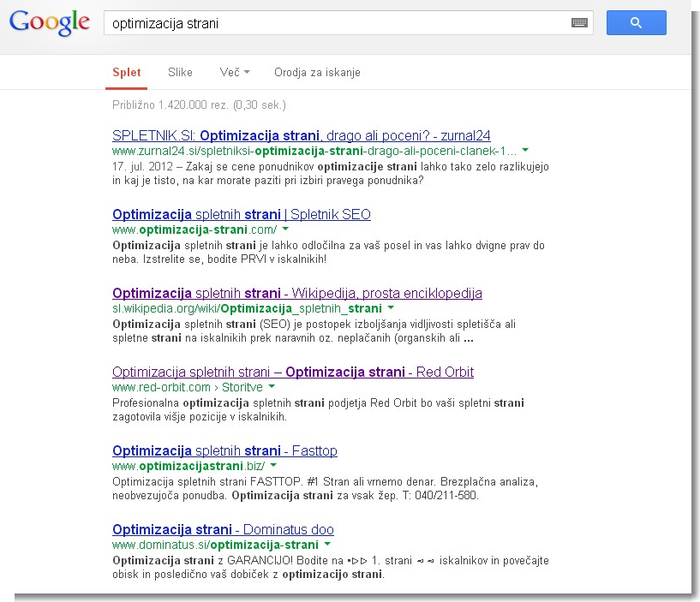This screenshot has width=700, height=602.
Task: Expand the arrow next to the zurnal24.si URL
Action: click(x=525, y=150)
